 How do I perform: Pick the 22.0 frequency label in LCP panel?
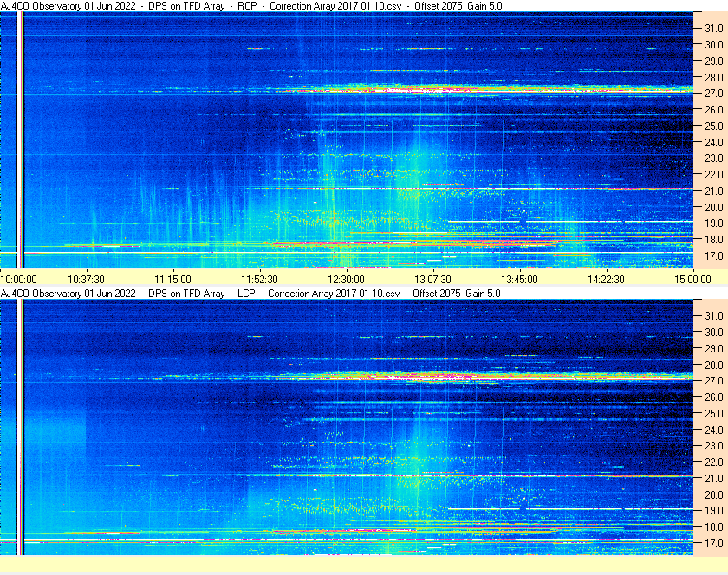(714, 462)
